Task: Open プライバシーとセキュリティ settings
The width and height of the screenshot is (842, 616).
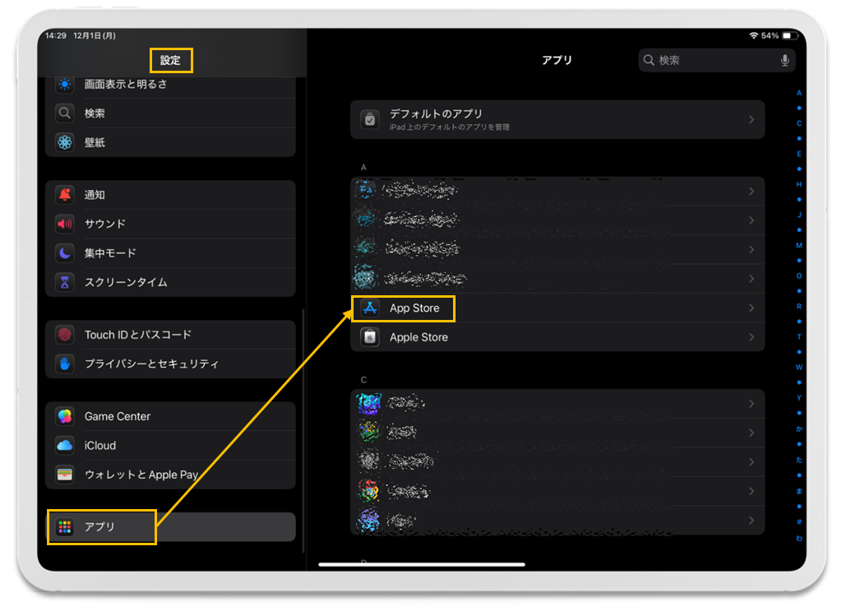Action: coord(151,364)
